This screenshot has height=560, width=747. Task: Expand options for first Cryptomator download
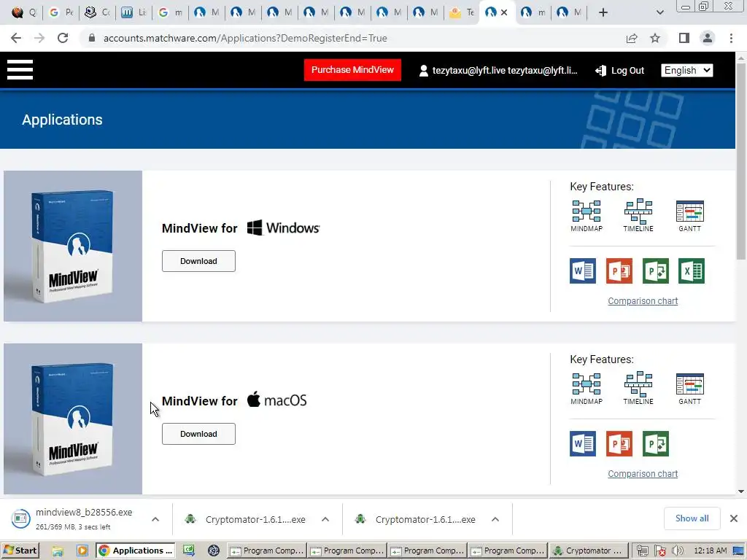(325, 519)
